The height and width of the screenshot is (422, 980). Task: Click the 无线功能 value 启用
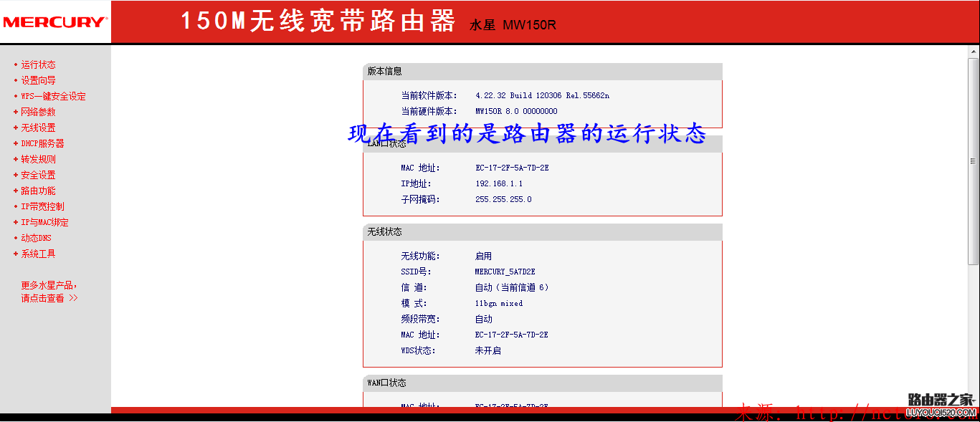tap(484, 256)
